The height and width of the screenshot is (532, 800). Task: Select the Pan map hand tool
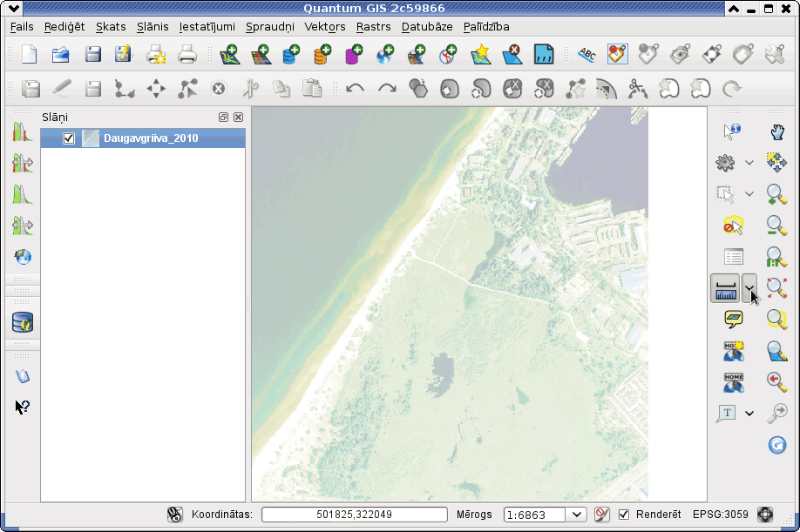point(776,132)
